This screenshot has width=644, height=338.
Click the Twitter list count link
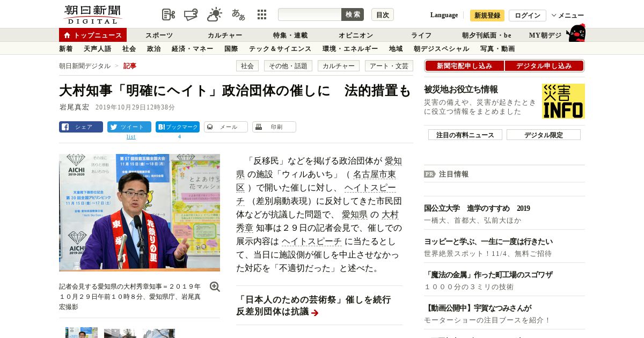pos(131,137)
